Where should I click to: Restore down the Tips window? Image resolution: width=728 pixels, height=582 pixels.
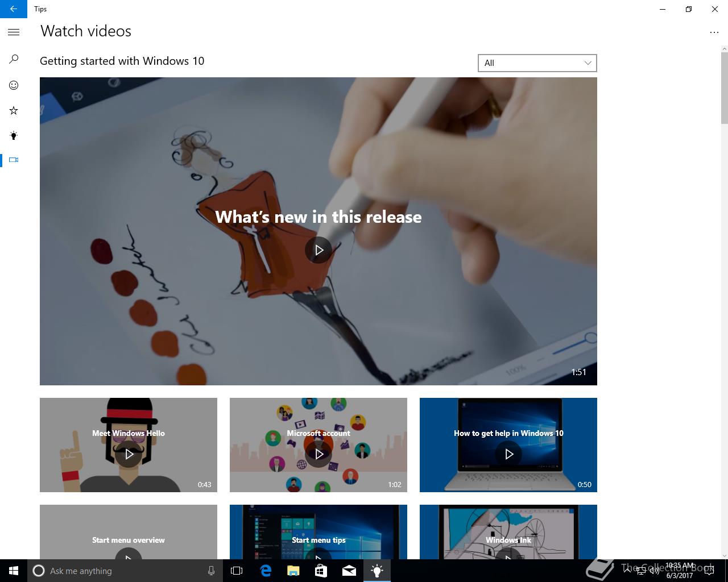click(x=688, y=9)
